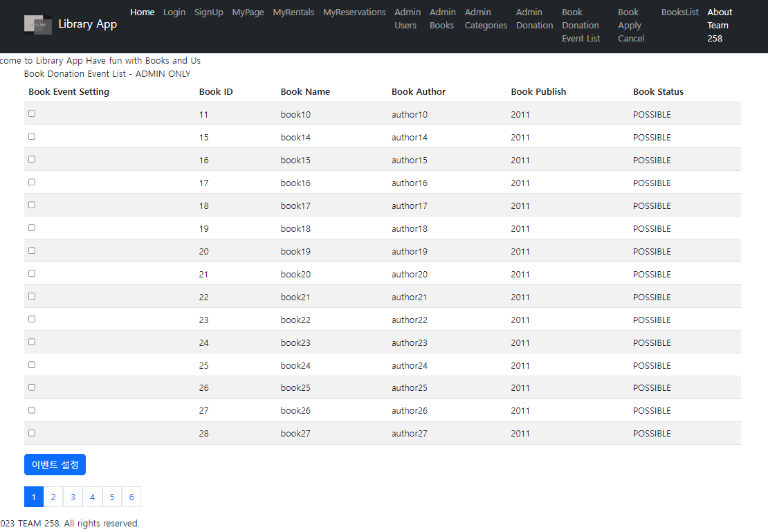This screenshot has width=768, height=532.
Task: Click the Book Status column header
Action: 658,91
